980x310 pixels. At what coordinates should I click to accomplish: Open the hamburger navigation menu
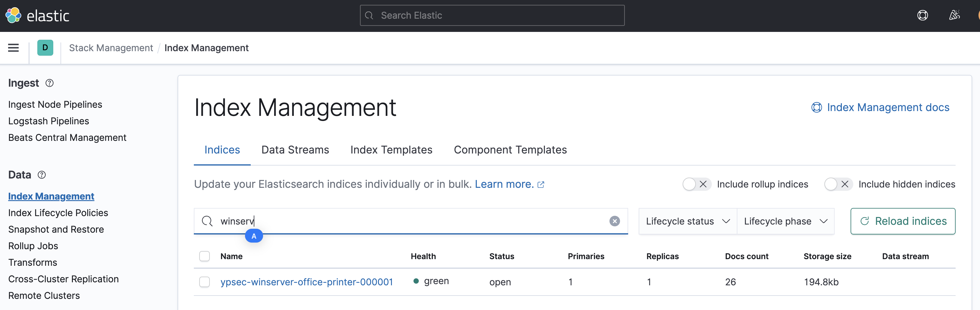point(13,48)
